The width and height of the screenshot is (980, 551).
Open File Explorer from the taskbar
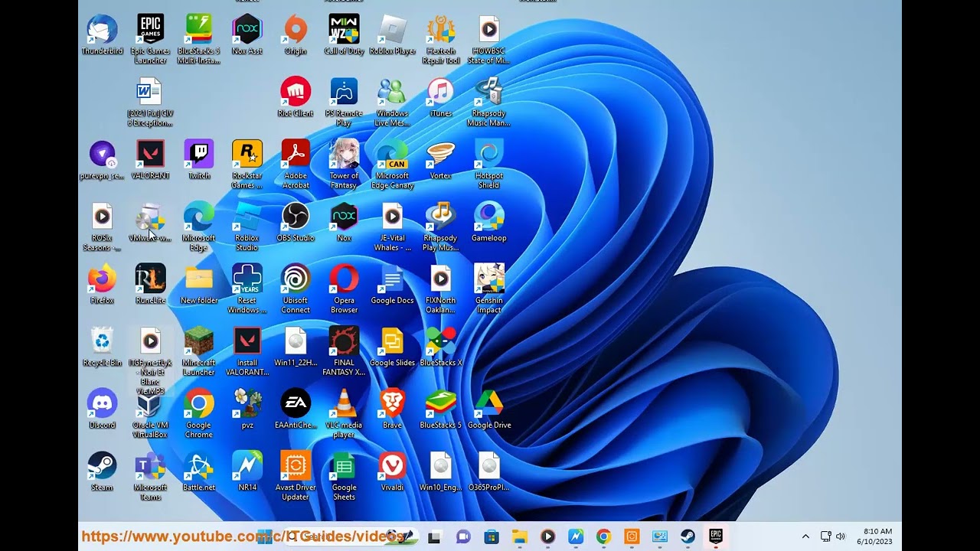519,536
